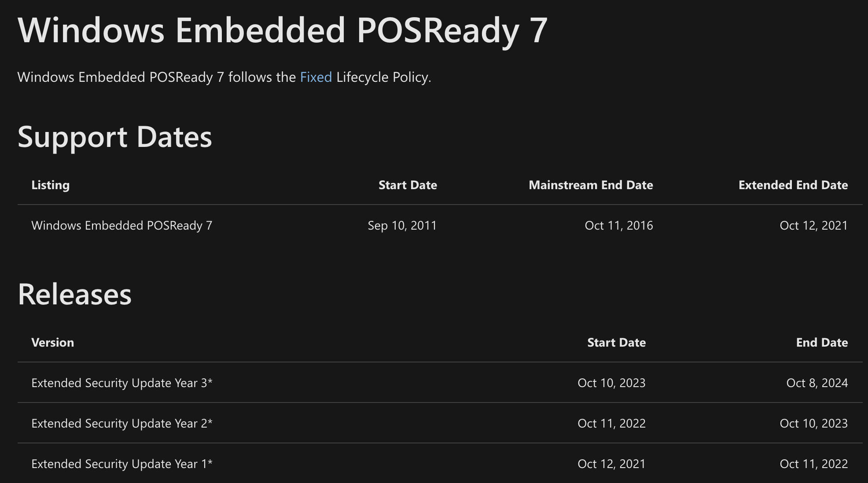The width and height of the screenshot is (868, 483).
Task: Click the Oct 12, 2021 extended end date
Action: pyautogui.click(x=813, y=226)
